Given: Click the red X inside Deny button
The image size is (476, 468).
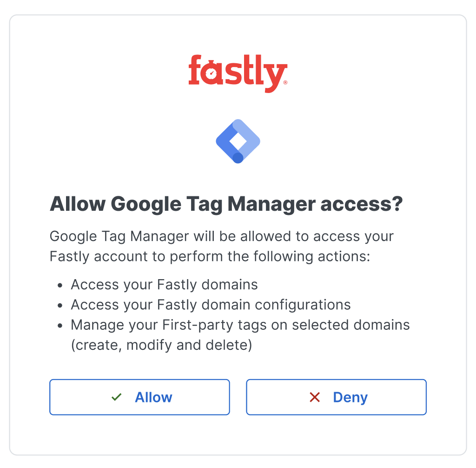Looking at the screenshot, I should tap(314, 397).
